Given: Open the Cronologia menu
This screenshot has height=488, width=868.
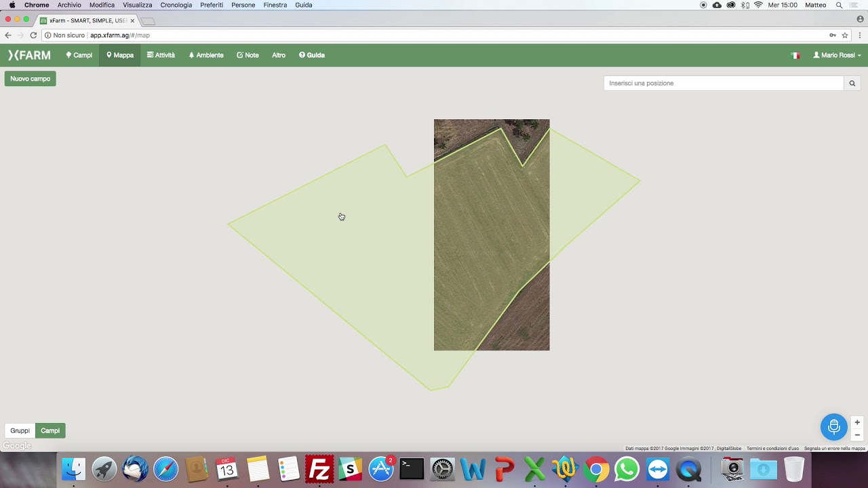Looking at the screenshot, I should (176, 5).
